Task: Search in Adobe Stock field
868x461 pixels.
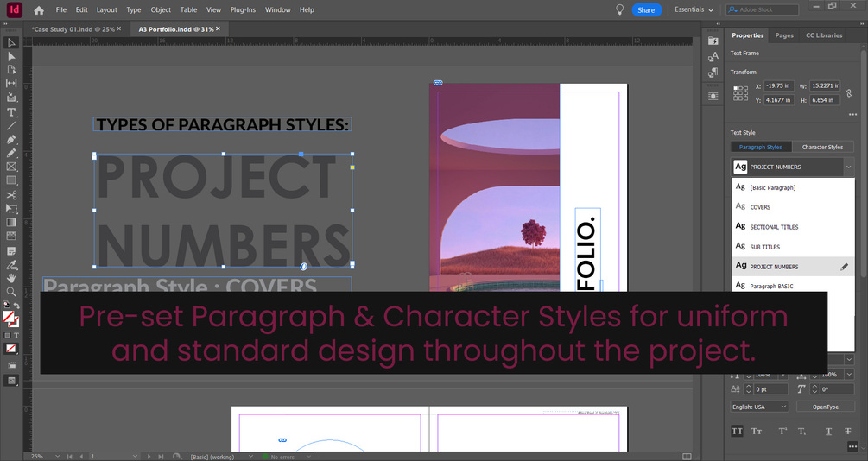Action: coord(763,10)
